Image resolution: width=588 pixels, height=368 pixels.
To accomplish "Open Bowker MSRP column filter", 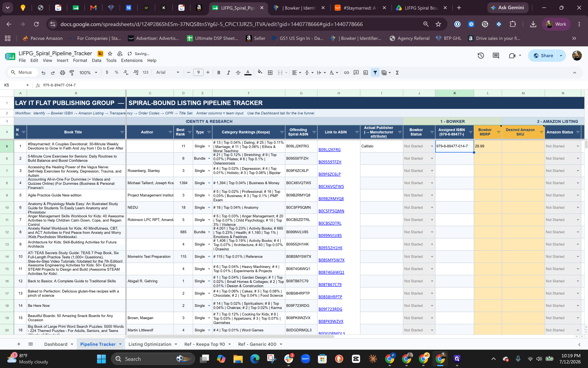I will 499,132.
